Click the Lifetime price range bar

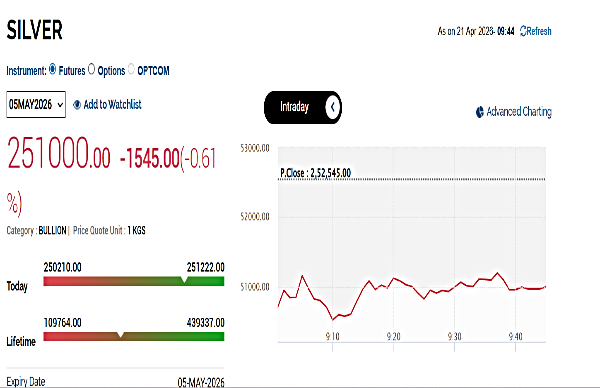point(134,336)
